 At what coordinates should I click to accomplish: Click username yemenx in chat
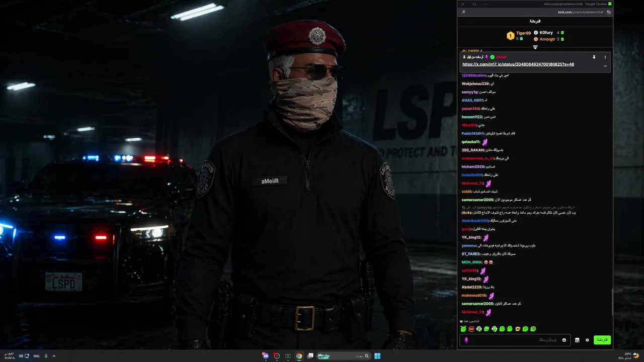coord(469,245)
